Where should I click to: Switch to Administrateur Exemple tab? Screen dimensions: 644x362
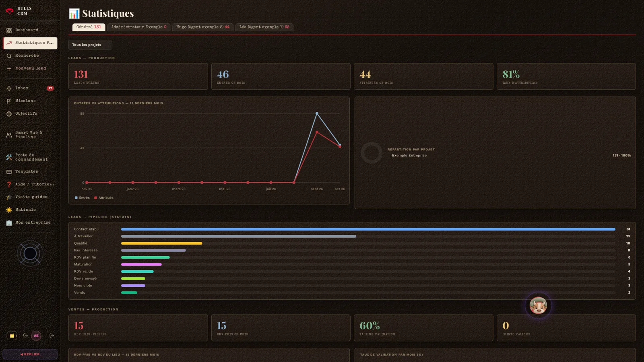[x=138, y=27]
